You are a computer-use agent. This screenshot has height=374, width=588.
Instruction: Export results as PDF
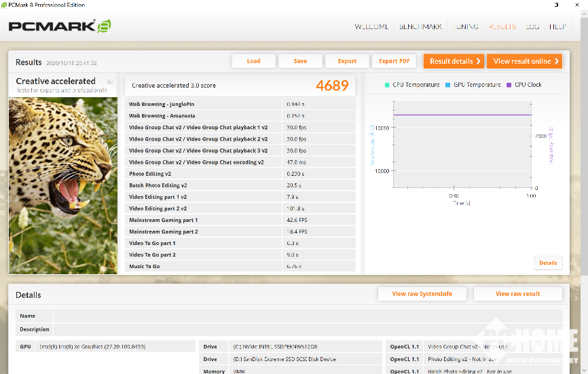point(394,61)
